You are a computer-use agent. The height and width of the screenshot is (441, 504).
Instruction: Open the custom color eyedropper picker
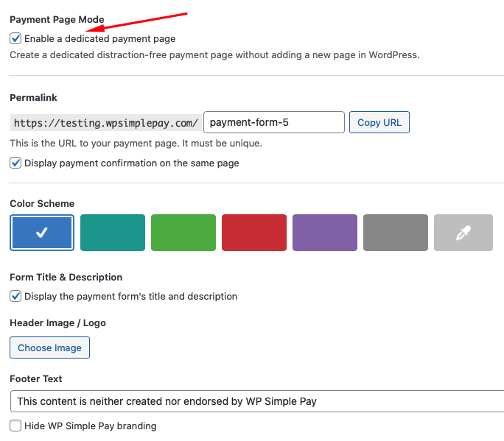click(463, 233)
